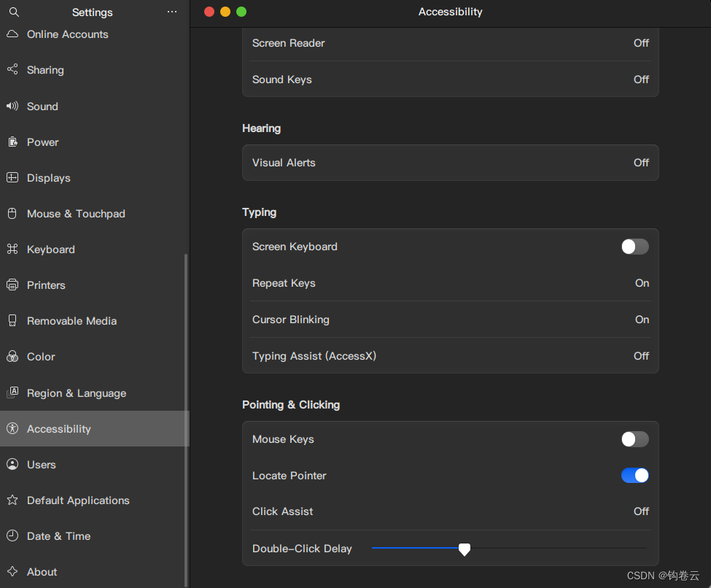Go to Default Applications panel
Image resolution: width=711 pixels, height=588 pixels.
[x=95, y=500]
